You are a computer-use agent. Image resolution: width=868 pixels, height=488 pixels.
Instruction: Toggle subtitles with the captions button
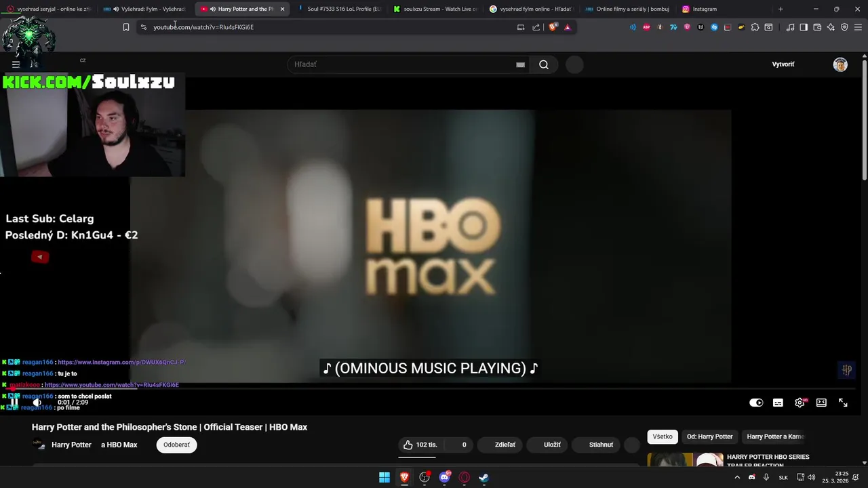778,403
